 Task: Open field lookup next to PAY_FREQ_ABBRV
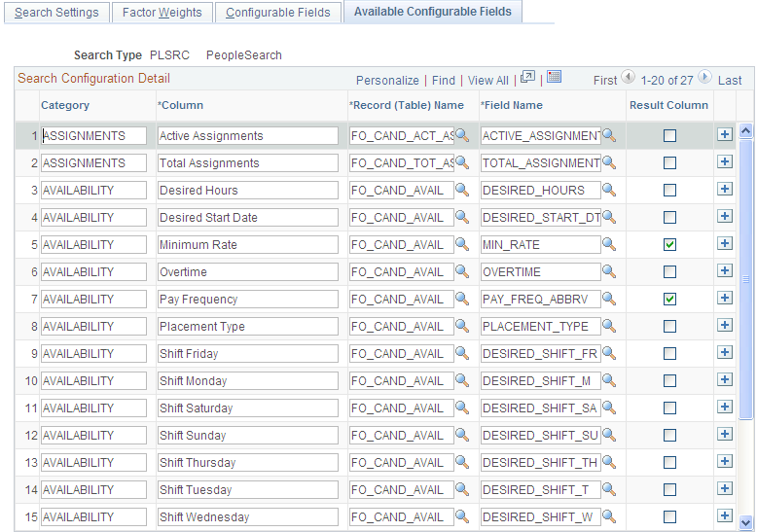tap(609, 300)
